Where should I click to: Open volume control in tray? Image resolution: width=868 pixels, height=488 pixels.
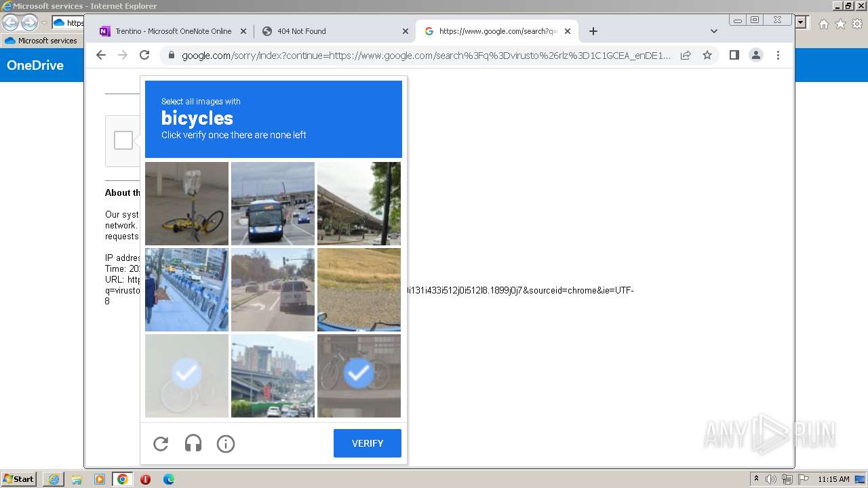(x=771, y=479)
